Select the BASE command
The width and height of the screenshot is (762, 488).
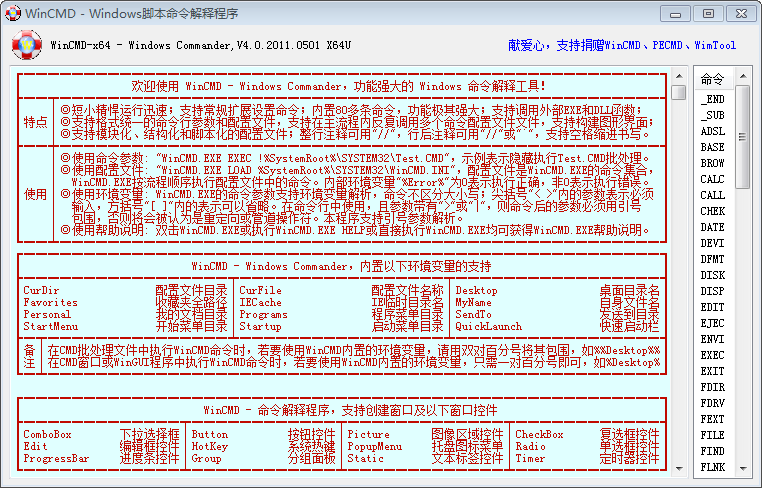(712, 147)
